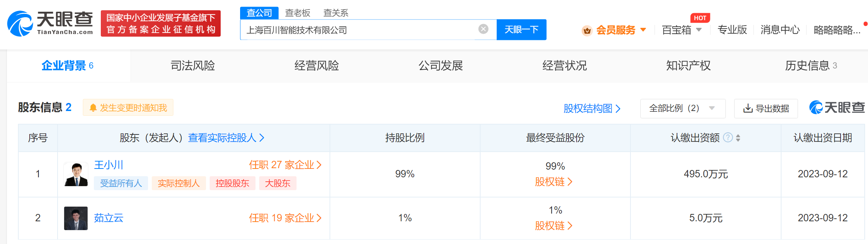This screenshot has height=244, width=868.
Task: Expand the 百宝箱 dropdown menu
Action: pos(699,30)
